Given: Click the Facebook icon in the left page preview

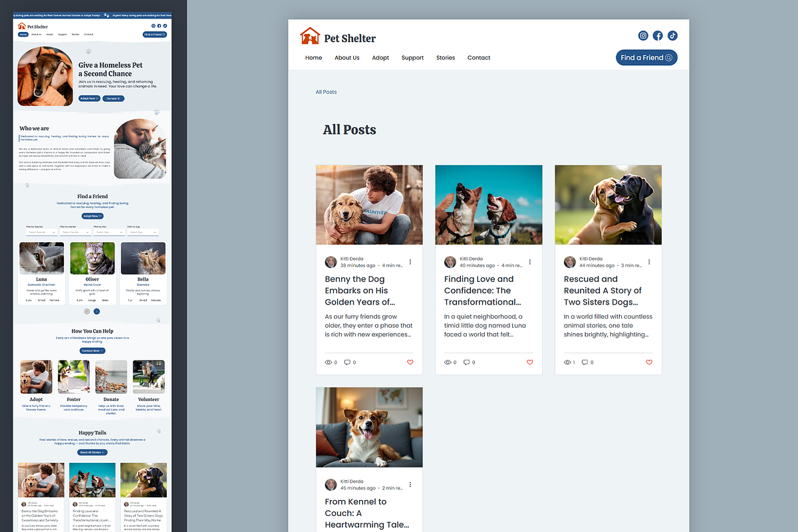Looking at the screenshot, I should (159, 26).
